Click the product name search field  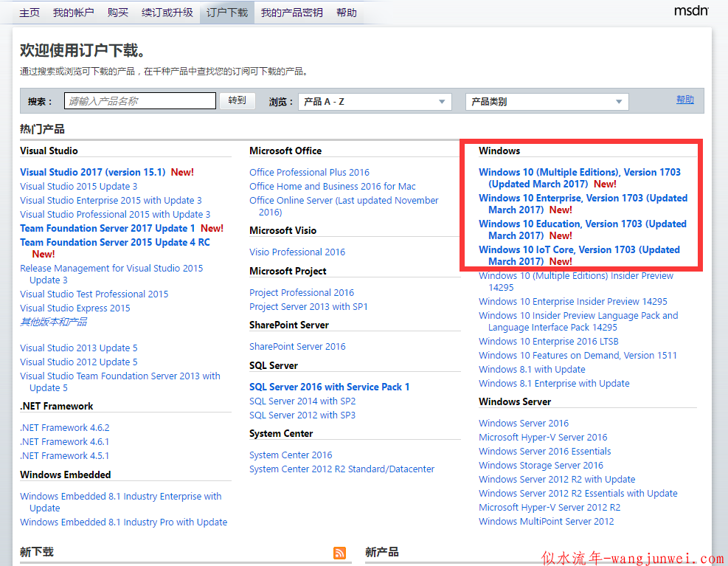140,101
